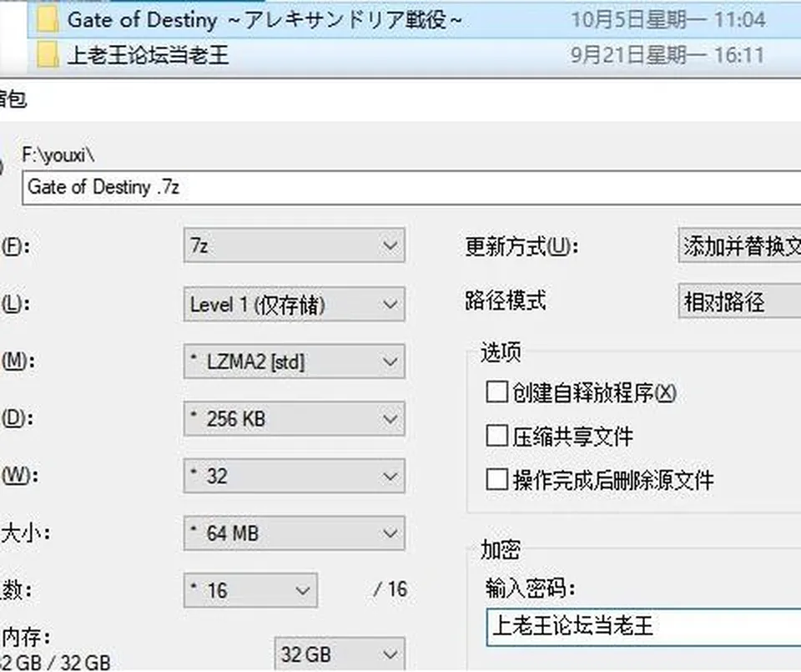
Task: Open the CPU threads dropdown showing 16
Action: click(250, 591)
